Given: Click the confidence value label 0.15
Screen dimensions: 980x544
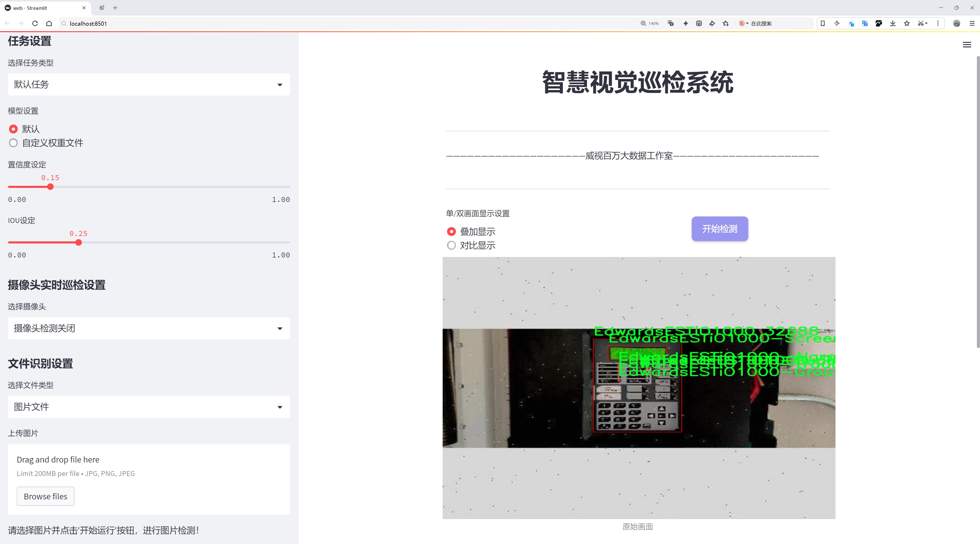Looking at the screenshot, I should [x=50, y=178].
